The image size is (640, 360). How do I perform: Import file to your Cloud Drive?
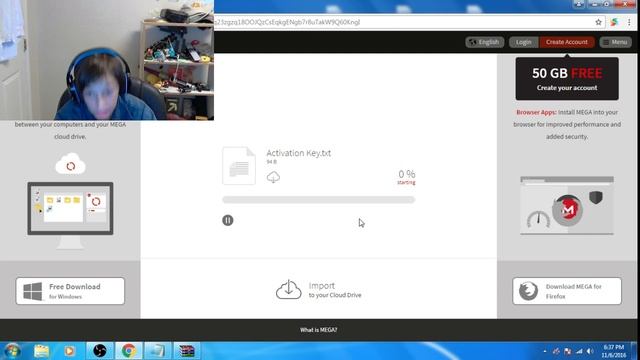tap(318, 290)
